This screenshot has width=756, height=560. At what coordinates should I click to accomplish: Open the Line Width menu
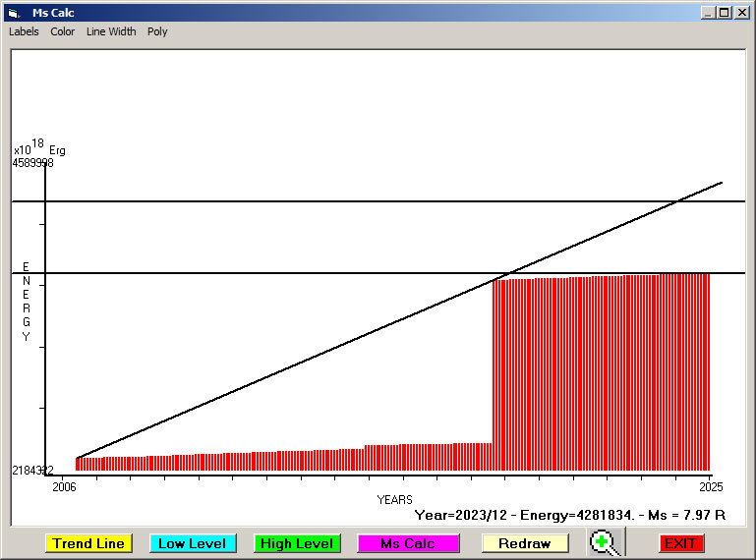[x=111, y=31]
